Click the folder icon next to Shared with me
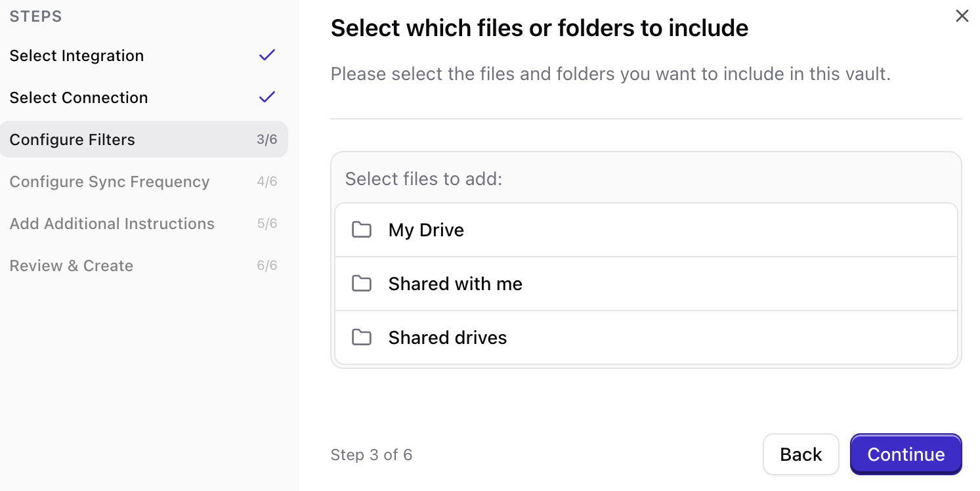This screenshot has width=980, height=491. tap(362, 284)
